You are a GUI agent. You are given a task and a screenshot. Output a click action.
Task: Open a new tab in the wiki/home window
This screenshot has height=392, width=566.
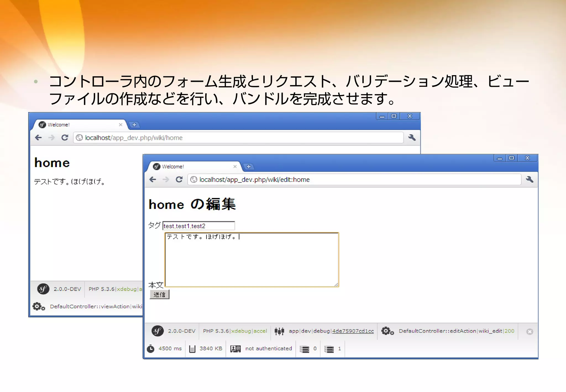[134, 125]
